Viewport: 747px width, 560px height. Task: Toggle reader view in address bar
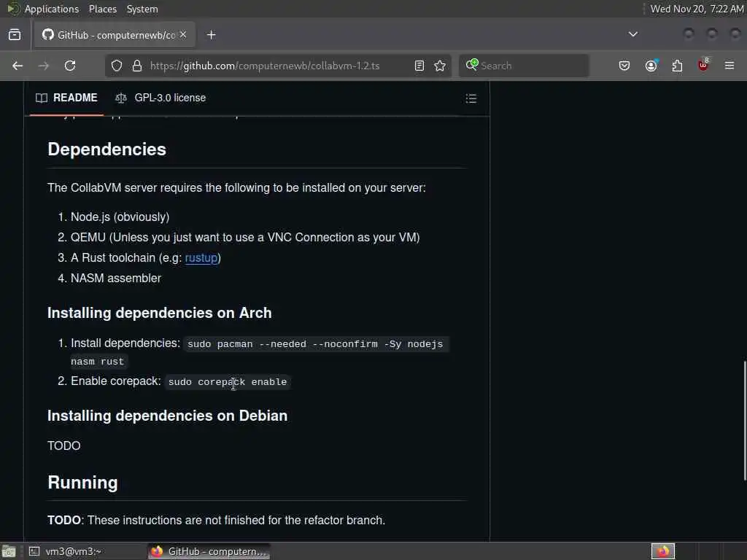[419, 66]
